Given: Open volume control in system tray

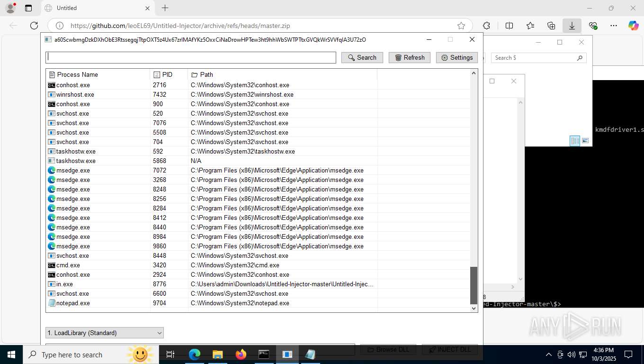Looking at the screenshot, I should click(x=571, y=355).
